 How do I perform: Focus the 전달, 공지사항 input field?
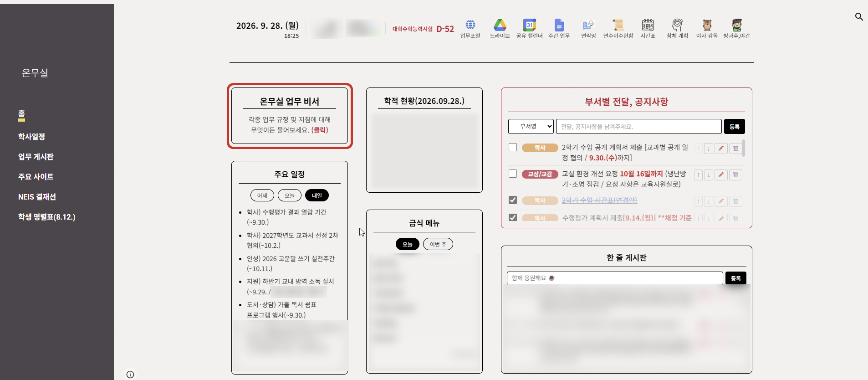pos(638,126)
